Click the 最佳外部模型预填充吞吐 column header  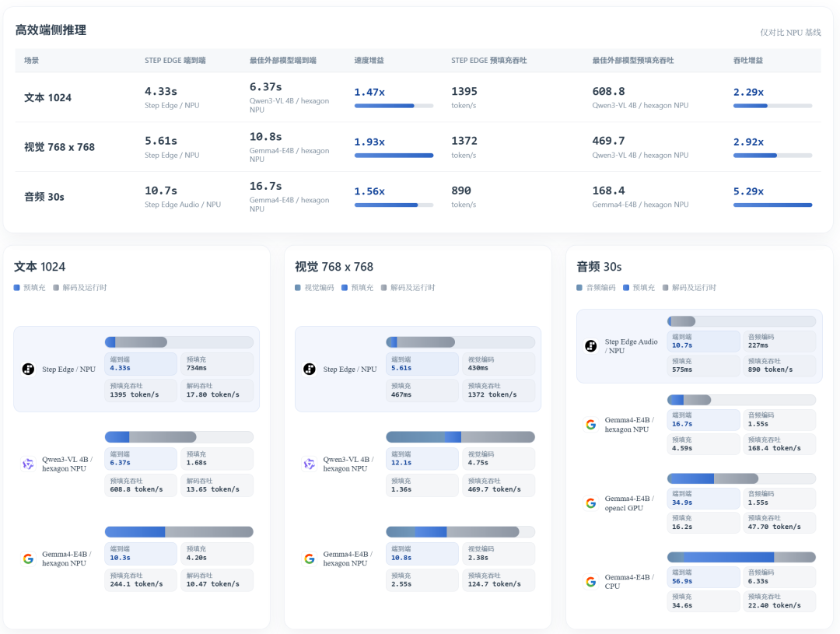click(633, 61)
